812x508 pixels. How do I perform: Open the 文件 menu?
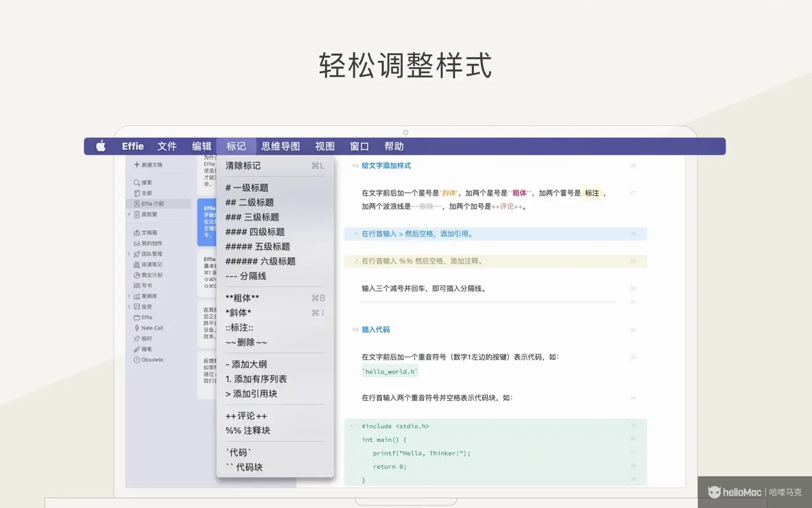[x=167, y=147]
